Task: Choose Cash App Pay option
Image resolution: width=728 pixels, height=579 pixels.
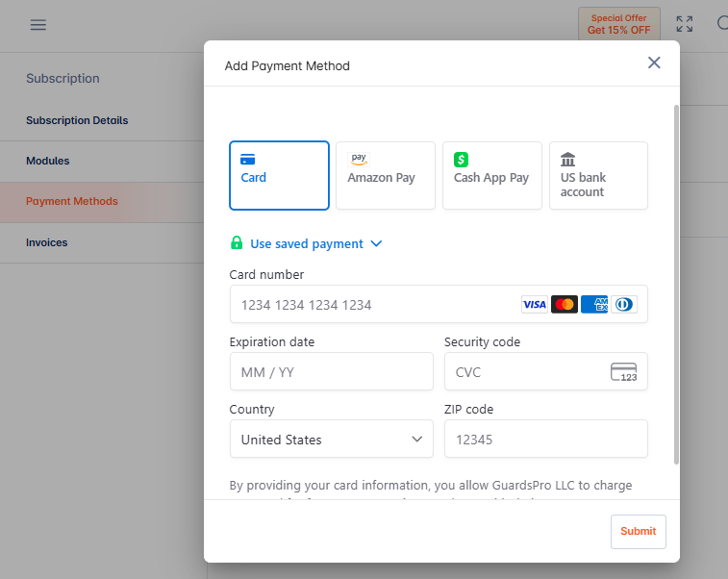Action: 492,175
